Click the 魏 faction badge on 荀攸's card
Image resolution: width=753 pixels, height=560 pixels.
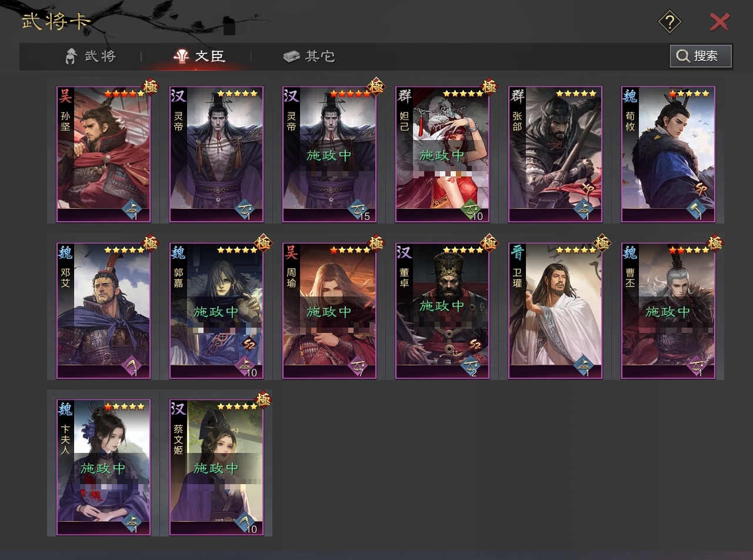(630, 96)
